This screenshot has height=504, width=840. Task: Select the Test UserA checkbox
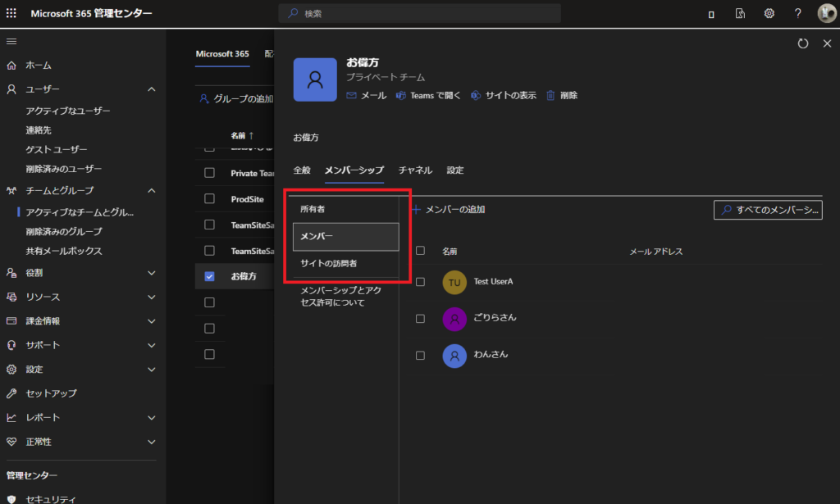pyautogui.click(x=421, y=282)
